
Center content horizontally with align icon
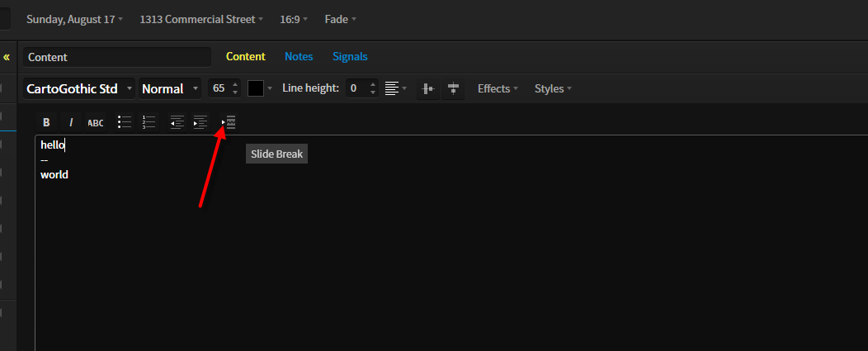[x=428, y=88]
